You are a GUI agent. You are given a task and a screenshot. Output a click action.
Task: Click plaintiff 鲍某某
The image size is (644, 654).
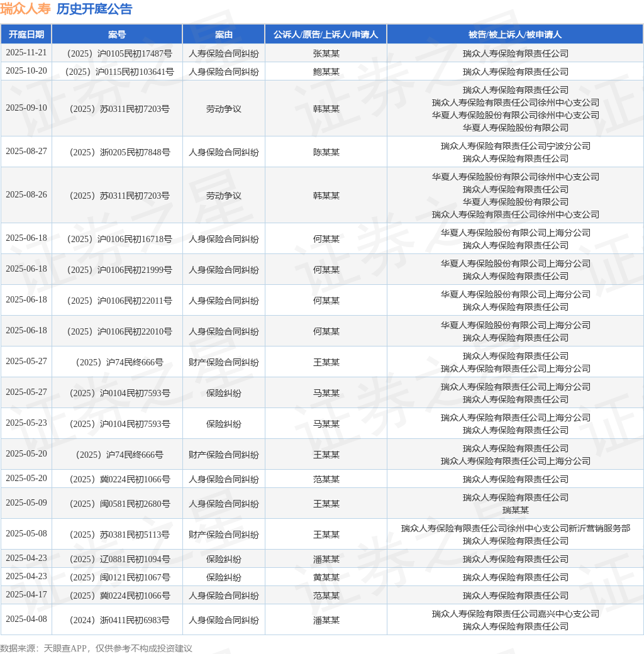click(326, 72)
